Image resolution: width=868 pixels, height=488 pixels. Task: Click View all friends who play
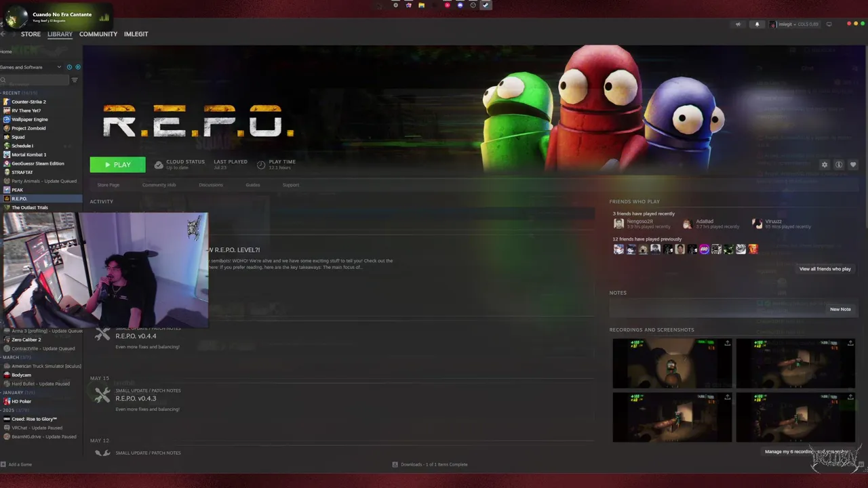pyautogui.click(x=825, y=269)
